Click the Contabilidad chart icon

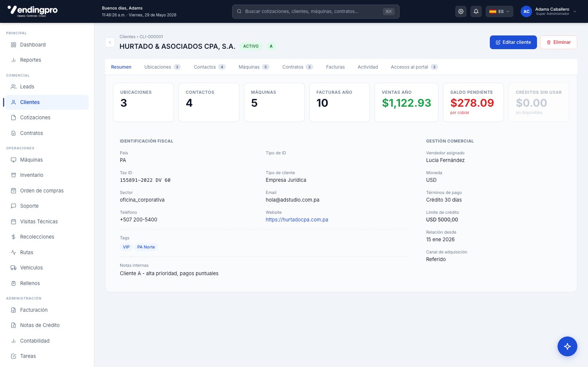pos(13,341)
